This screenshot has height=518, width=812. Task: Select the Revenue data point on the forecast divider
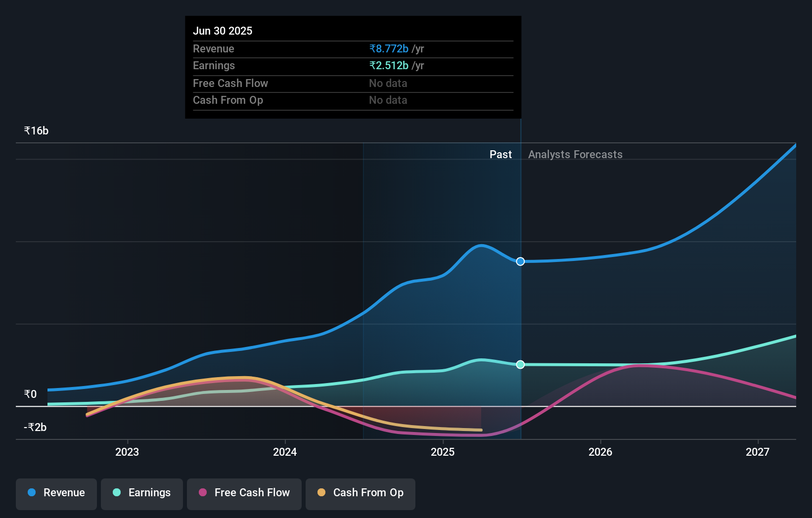point(520,261)
